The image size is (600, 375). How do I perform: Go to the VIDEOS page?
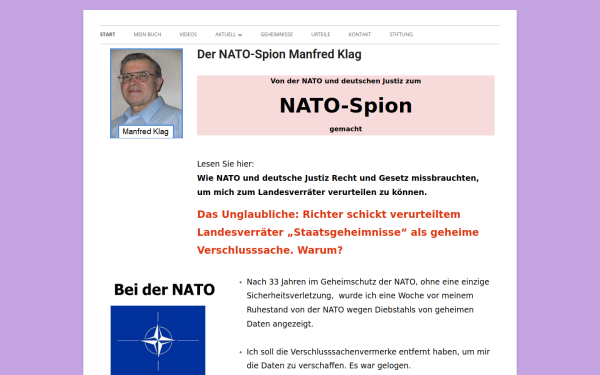pyautogui.click(x=188, y=34)
